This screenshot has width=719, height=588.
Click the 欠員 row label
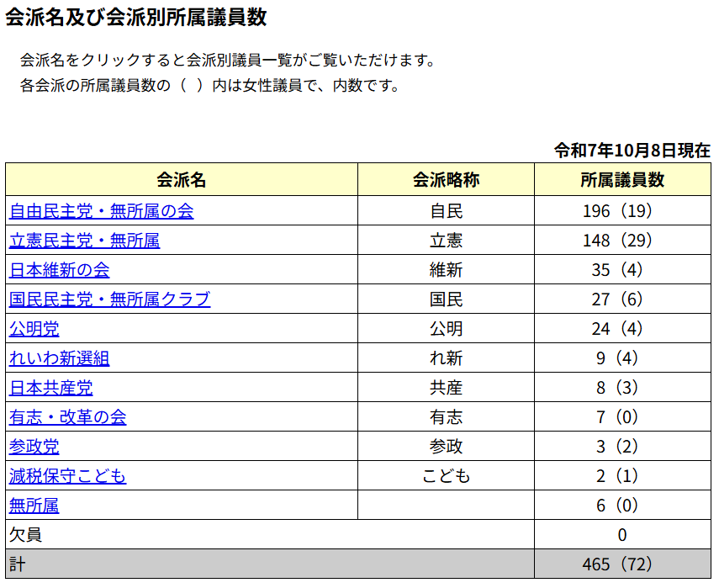[26, 535]
